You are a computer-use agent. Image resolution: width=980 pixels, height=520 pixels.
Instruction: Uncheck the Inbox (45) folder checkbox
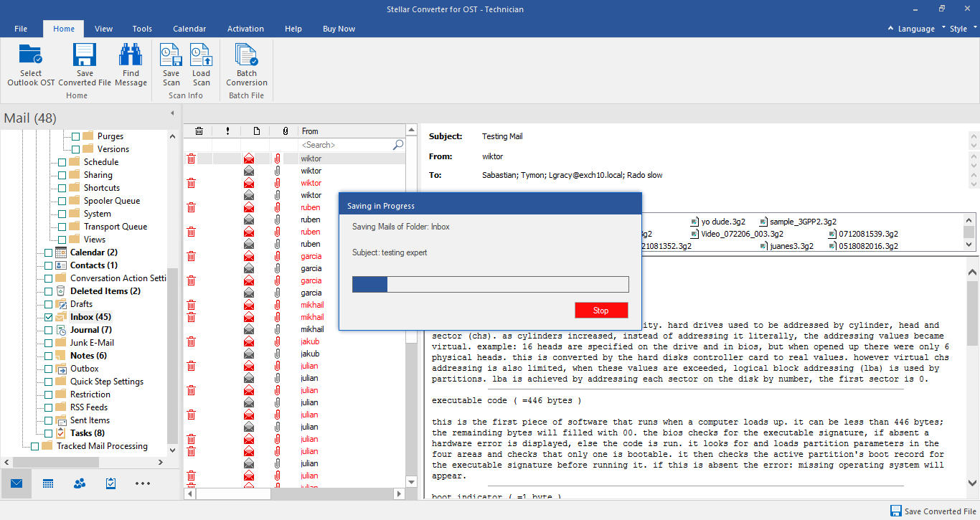point(48,317)
